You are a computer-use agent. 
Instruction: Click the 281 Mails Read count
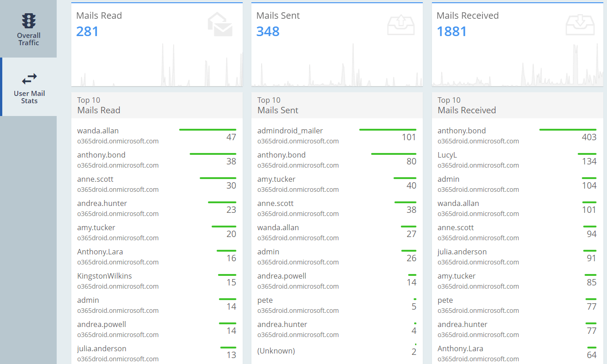[87, 32]
